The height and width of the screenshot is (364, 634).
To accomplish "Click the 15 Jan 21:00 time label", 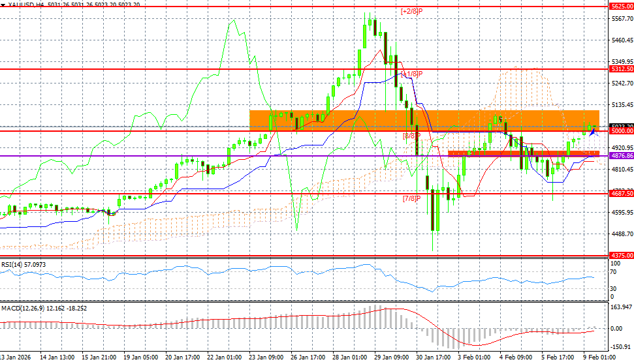I will click(99, 357).
